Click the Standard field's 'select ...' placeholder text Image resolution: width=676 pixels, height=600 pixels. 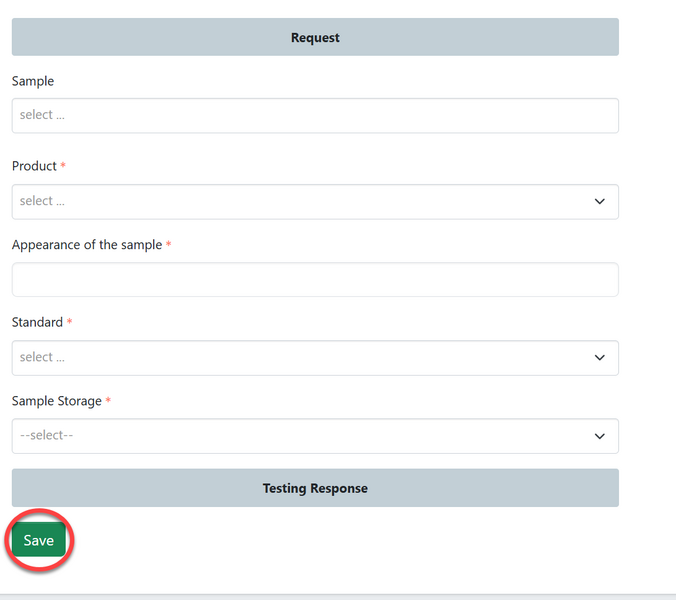click(43, 357)
